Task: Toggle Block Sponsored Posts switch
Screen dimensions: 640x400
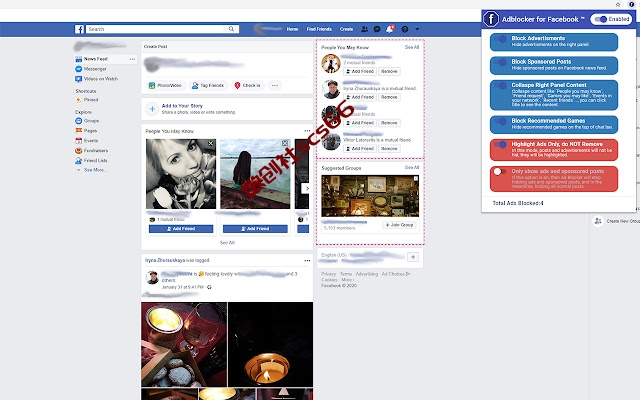Action: click(x=500, y=63)
